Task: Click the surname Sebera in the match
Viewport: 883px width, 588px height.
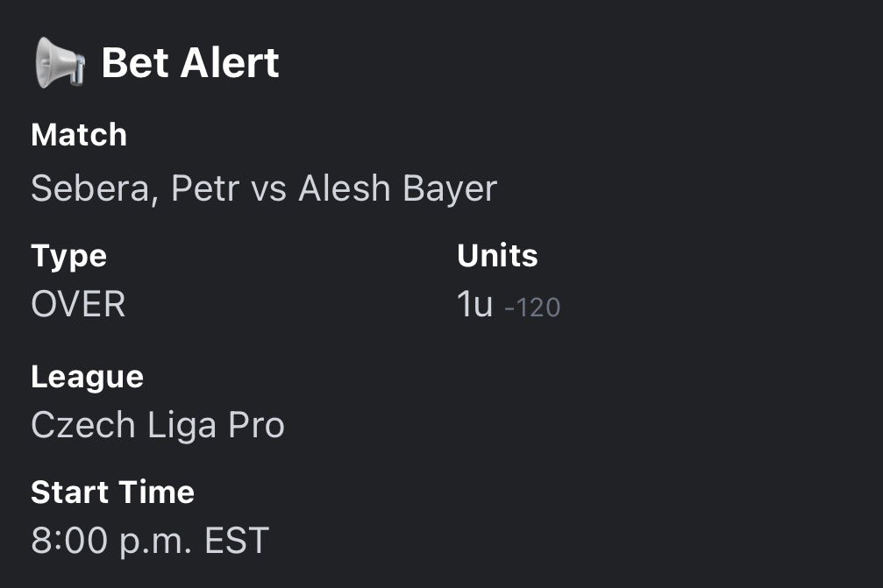Action: (x=94, y=189)
